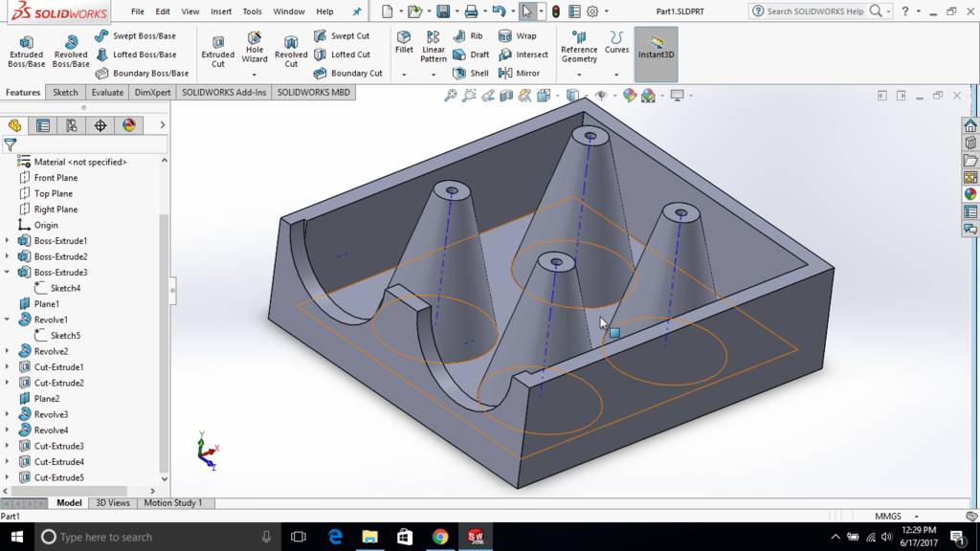Open the FeatureManager Design Tree tab
The height and width of the screenshot is (551, 980).
14,125
